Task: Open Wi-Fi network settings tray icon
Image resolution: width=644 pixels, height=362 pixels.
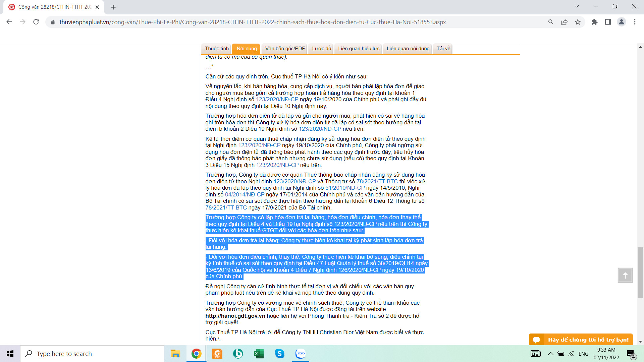Action: click(x=572, y=354)
